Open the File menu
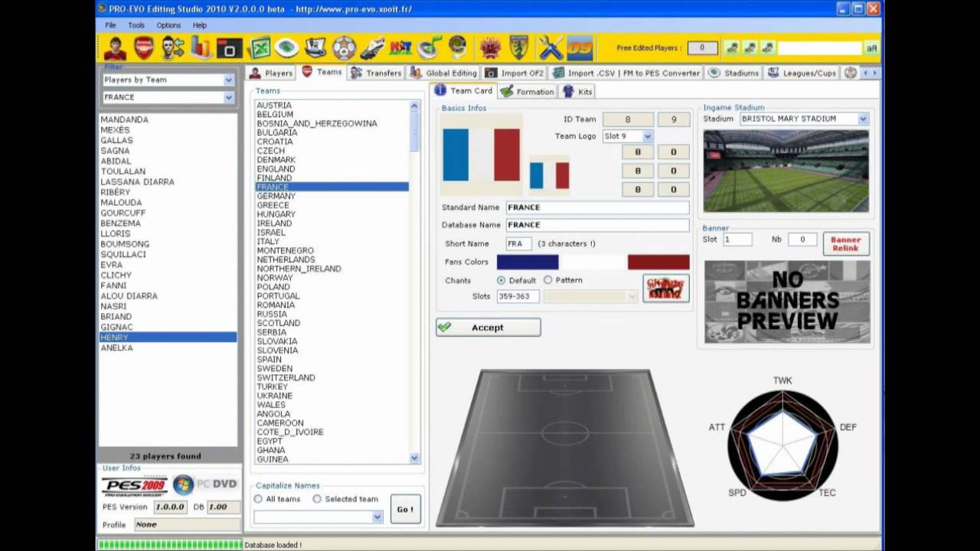Image resolution: width=980 pixels, height=551 pixels. tap(111, 25)
